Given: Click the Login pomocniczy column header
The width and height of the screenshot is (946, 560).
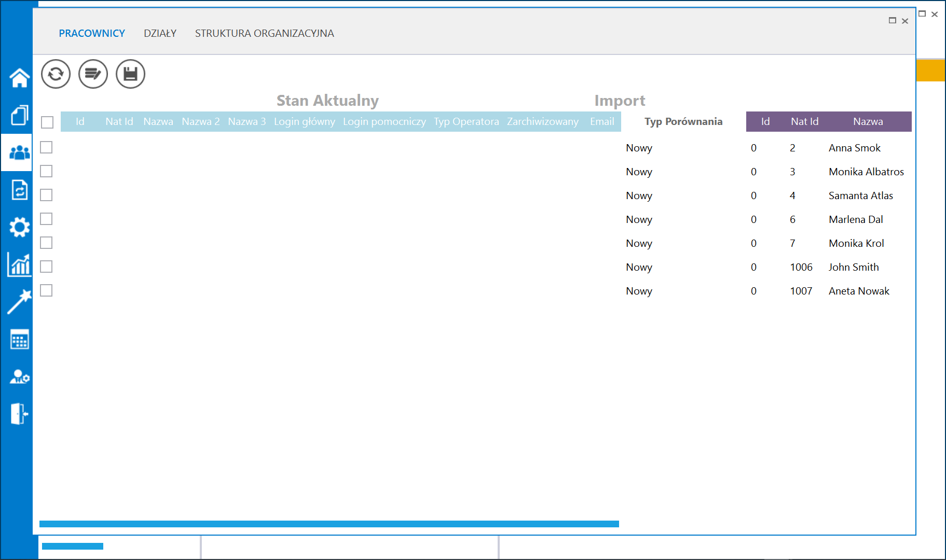Looking at the screenshot, I should (x=385, y=121).
